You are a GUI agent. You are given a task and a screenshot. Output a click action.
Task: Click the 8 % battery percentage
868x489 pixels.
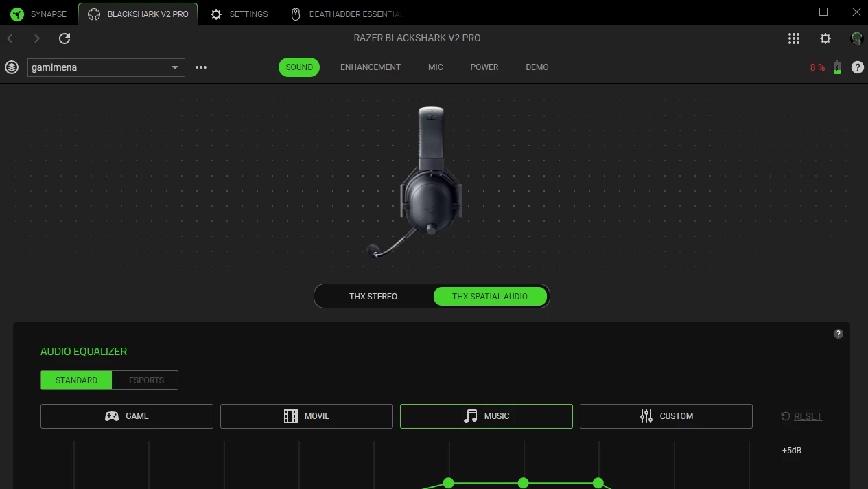(817, 67)
